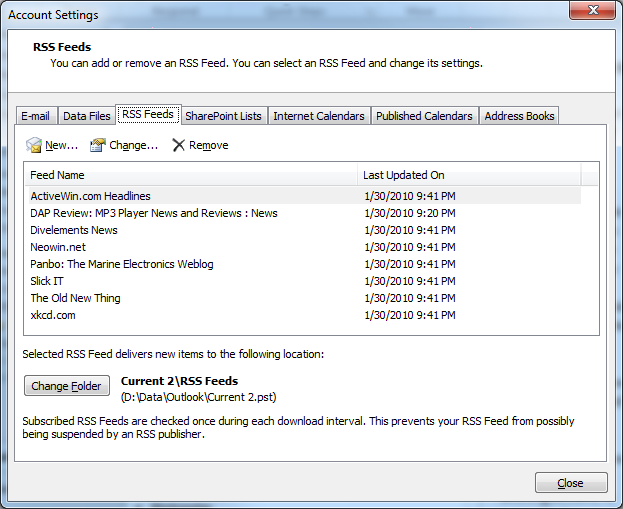Sort by Feed Name column header

(x=191, y=175)
